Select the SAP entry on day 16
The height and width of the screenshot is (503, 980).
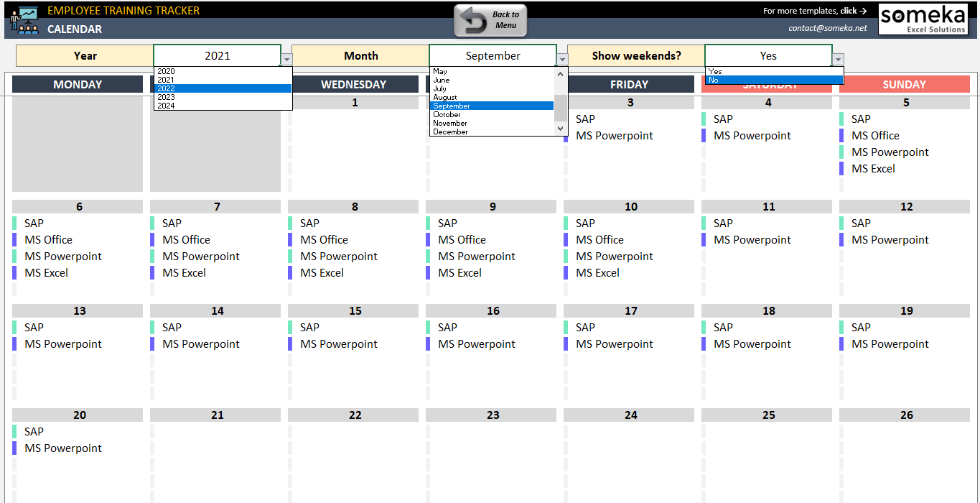tap(447, 327)
